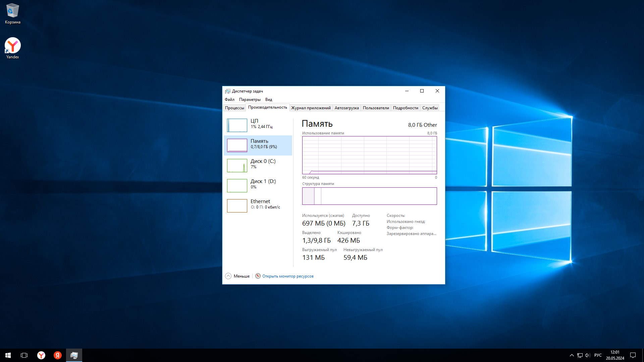This screenshot has width=644, height=362.
Task: Switch to the Автозагрузка tab
Action: (346, 108)
